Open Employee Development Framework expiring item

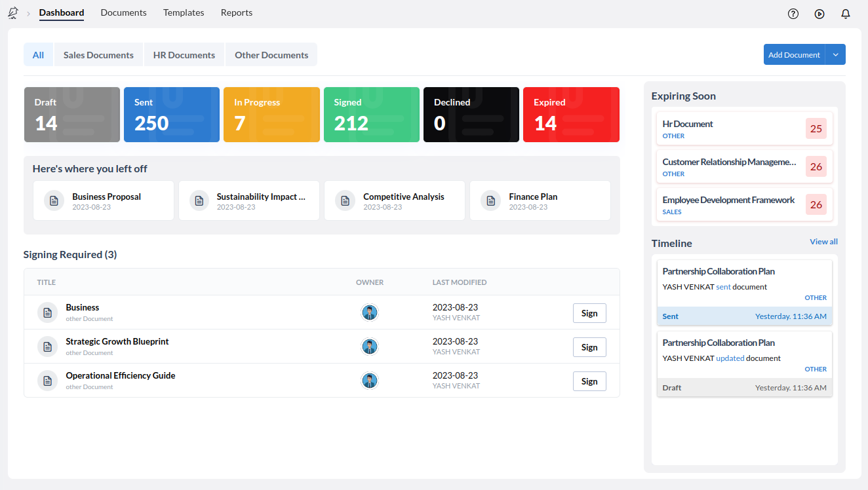pos(745,204)
